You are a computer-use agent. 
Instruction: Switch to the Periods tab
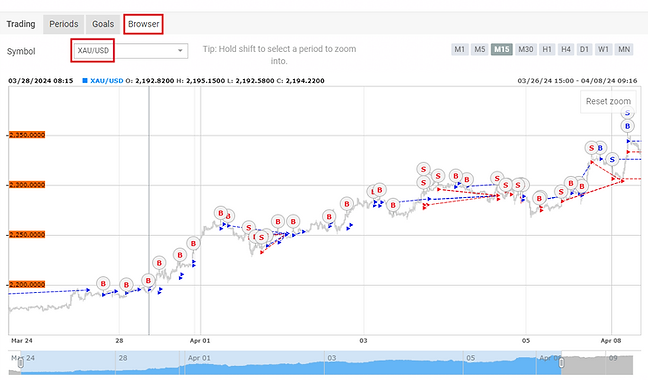pos(64,24)
